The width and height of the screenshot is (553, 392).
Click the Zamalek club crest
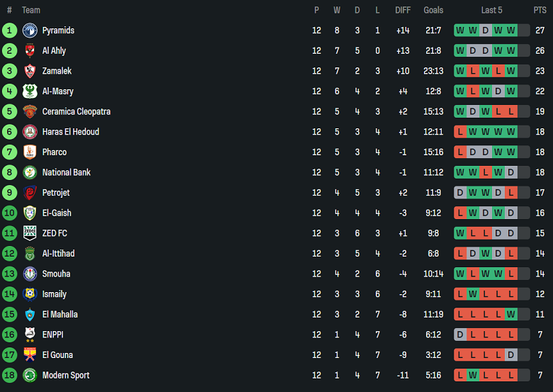pyautogui.click(x=30, y=71)
